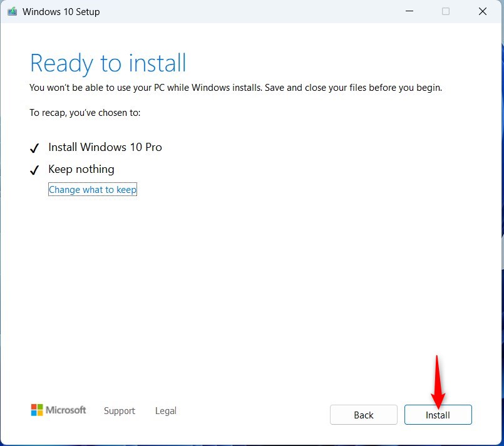Open the Support link
This screenshot has width=504, height=446.
[x=120, y=411]
